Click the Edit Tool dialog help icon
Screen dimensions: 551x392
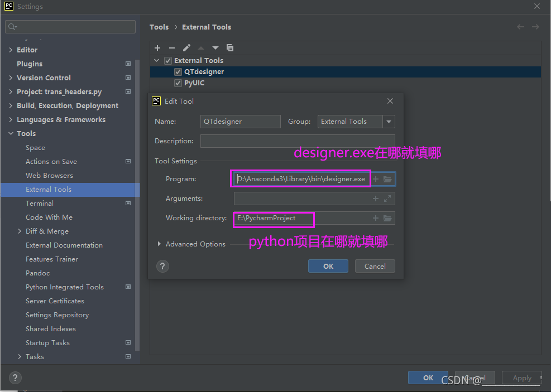162,266
